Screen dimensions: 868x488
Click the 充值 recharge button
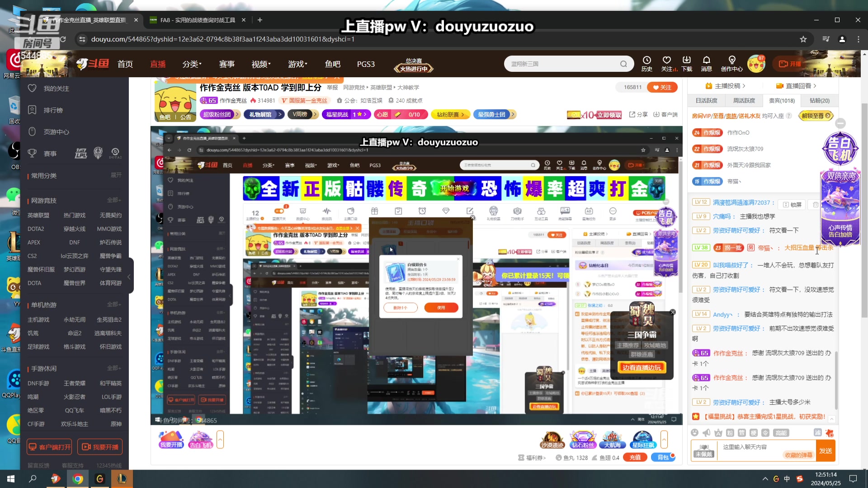click(635, 457)
